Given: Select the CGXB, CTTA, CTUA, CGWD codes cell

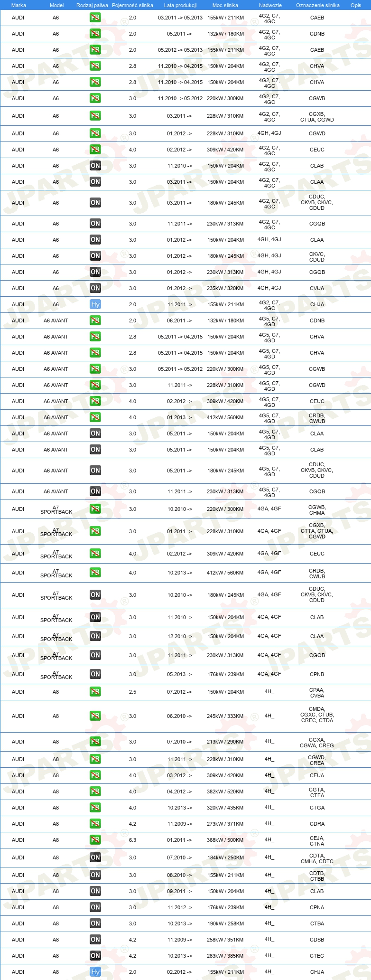Looking at the screenshot, I should [x=317, y=531].
